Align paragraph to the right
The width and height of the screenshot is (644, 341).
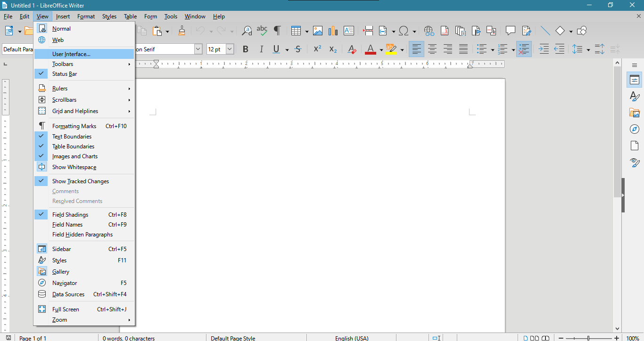[x=448, y=49]
